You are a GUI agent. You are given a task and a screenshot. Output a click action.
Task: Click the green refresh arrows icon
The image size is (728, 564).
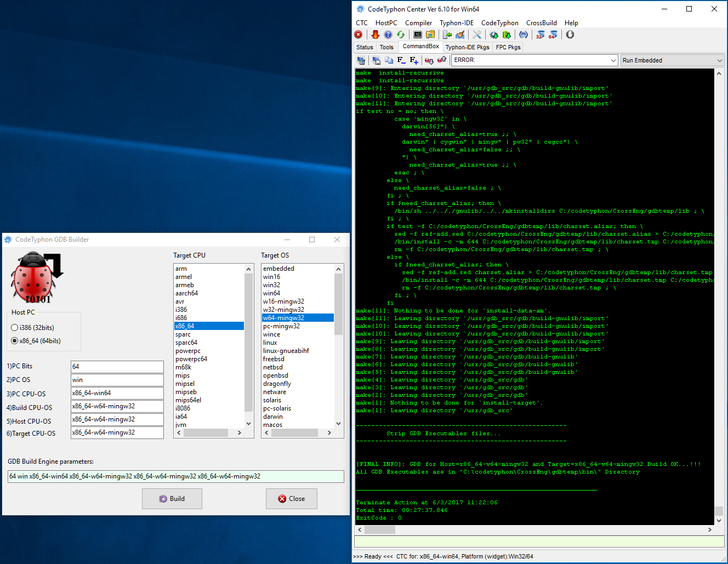(x=401, y=35)
